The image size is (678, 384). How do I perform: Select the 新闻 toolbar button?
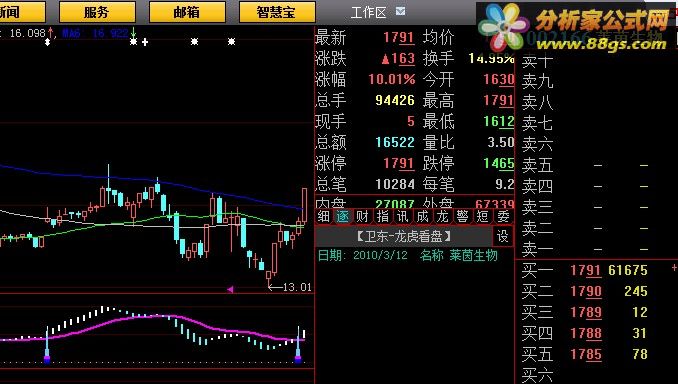[22, 12]
